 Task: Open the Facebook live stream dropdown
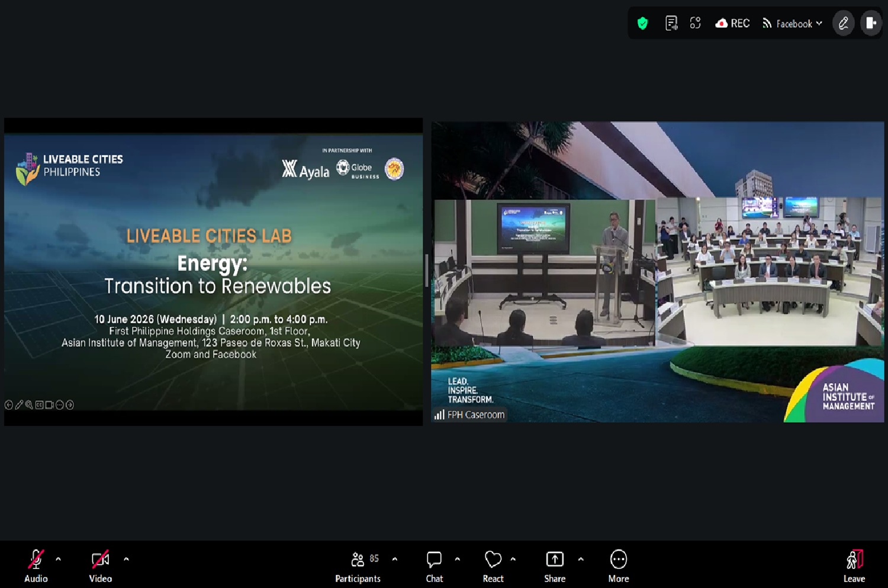coord(792,24)
